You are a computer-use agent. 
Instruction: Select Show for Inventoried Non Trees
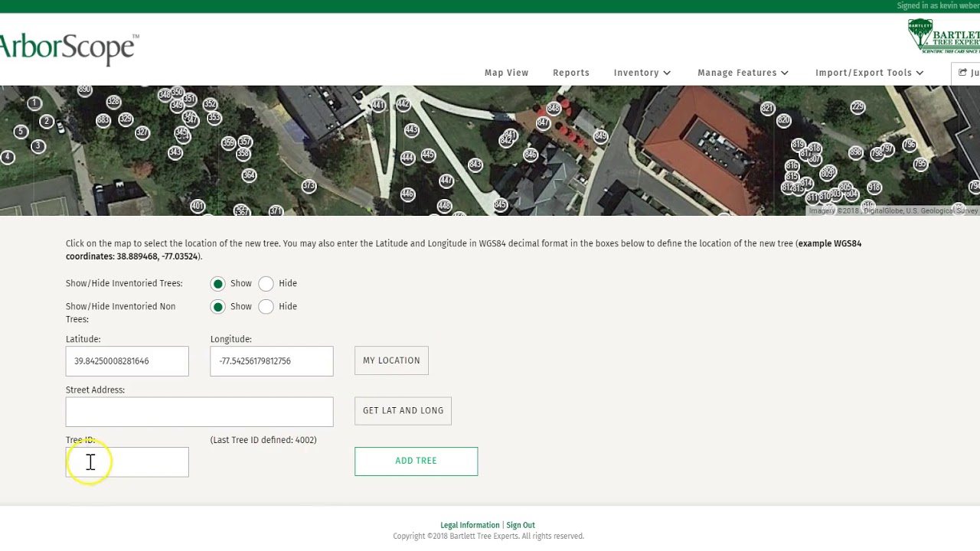218,307
